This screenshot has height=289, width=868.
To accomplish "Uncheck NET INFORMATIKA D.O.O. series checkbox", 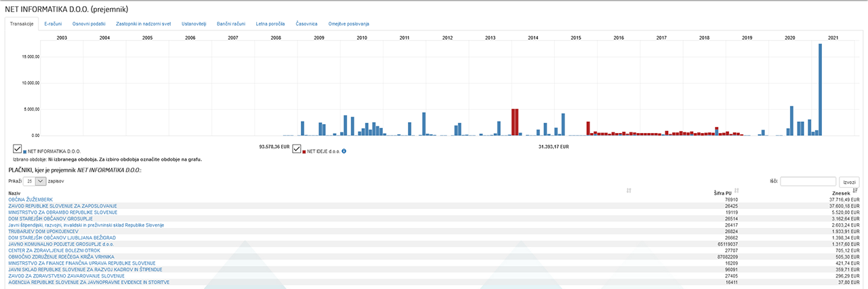I will pyautogui.click(x=18, y=149).
